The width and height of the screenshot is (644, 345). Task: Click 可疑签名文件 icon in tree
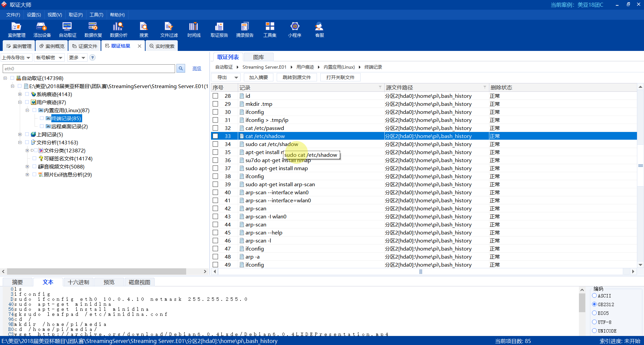(41, 158)
